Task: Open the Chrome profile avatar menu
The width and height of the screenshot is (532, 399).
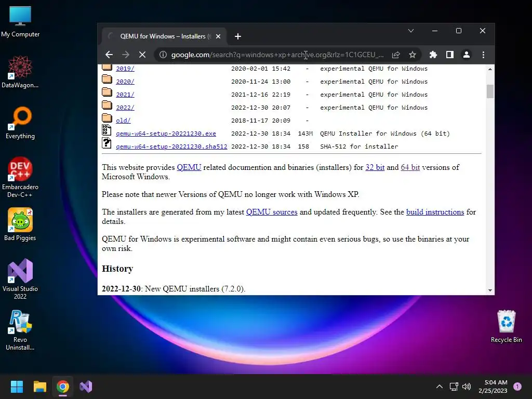Action: (x=467, y=55)
